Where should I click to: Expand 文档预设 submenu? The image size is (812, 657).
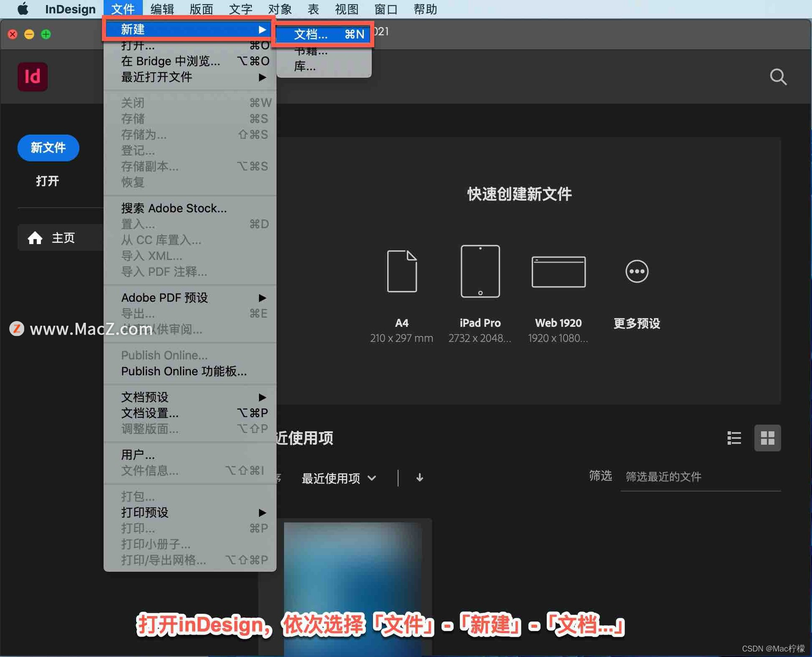[190, 397]
